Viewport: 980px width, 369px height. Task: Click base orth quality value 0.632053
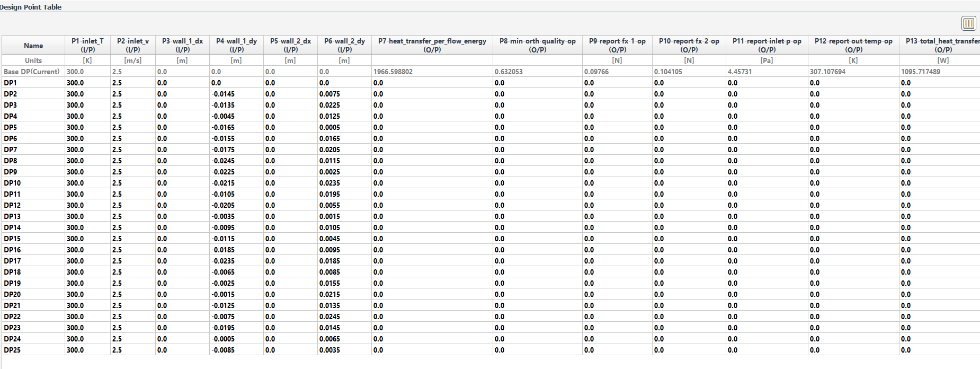point(508,72)
